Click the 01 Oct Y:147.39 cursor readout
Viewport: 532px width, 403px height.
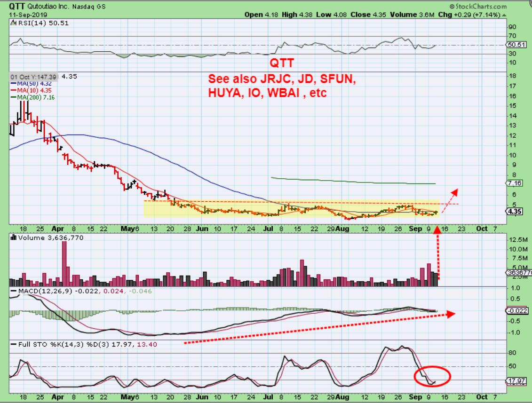click(x=34, y=77)
